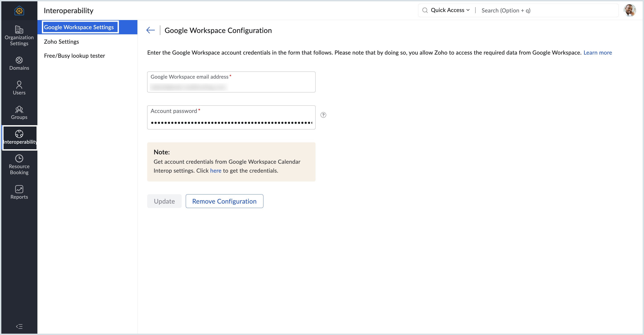Select Interoperability in the sidebar
644x335 pixels.
tap(20, 137)
